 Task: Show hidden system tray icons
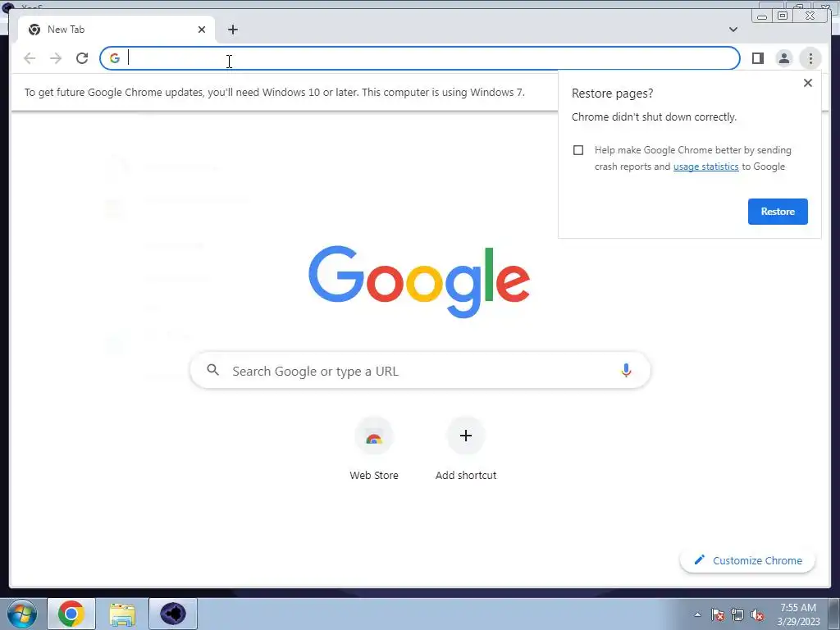[697, 614]
